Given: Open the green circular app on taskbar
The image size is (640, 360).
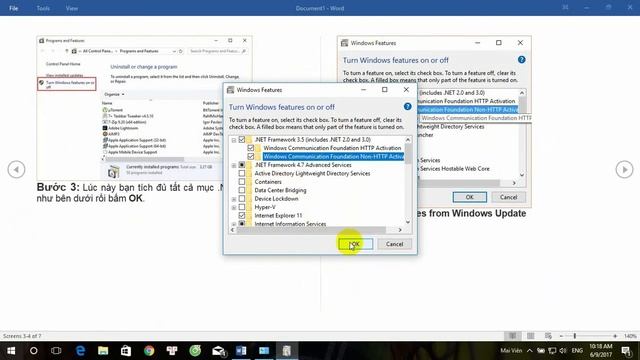Looking at the screenshot, I should pyautogui.click(x=195, y=351).
